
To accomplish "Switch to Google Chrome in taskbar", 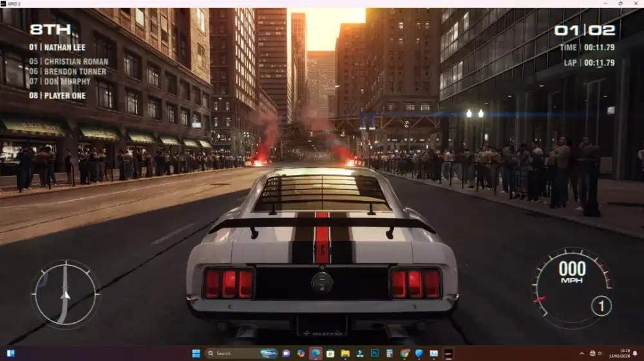I will tap(404, 353).
